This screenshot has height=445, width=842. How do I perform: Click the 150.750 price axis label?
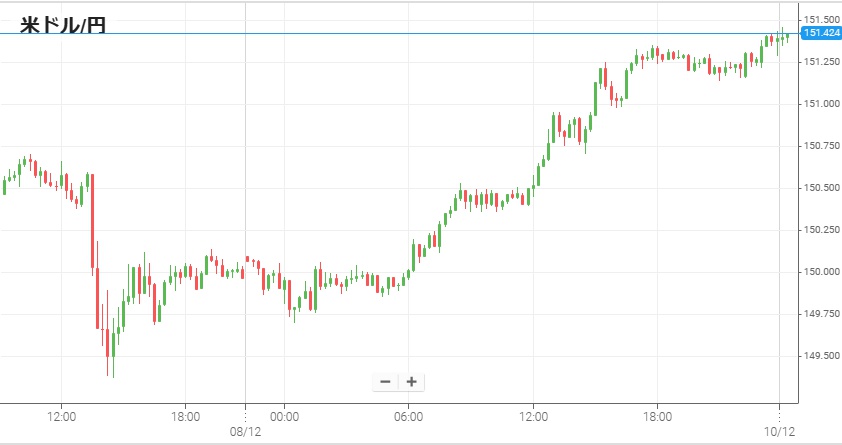(821, 145)
